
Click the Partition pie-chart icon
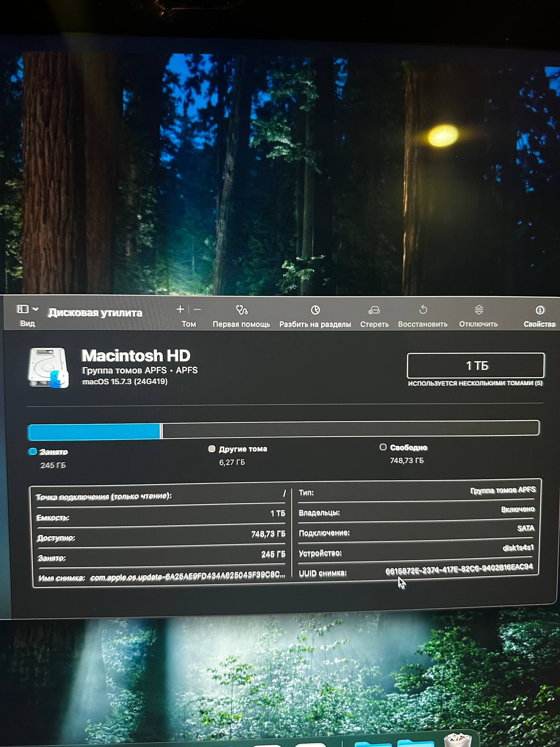point(315,310)
